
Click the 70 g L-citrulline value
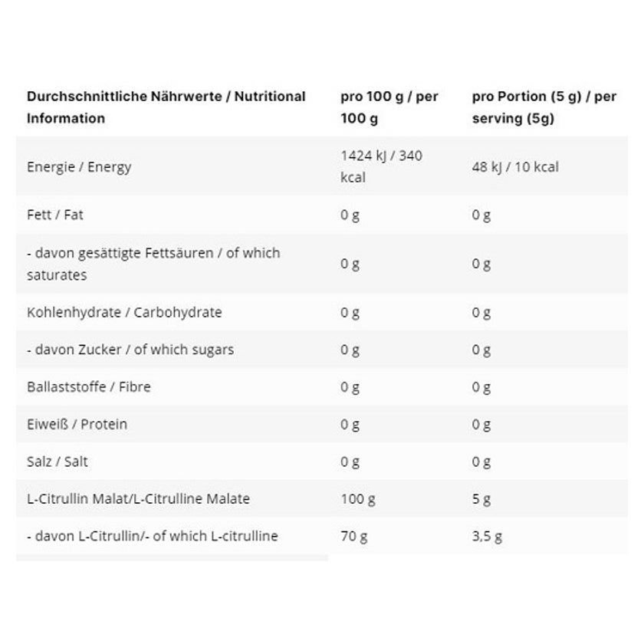pos(354,537)
